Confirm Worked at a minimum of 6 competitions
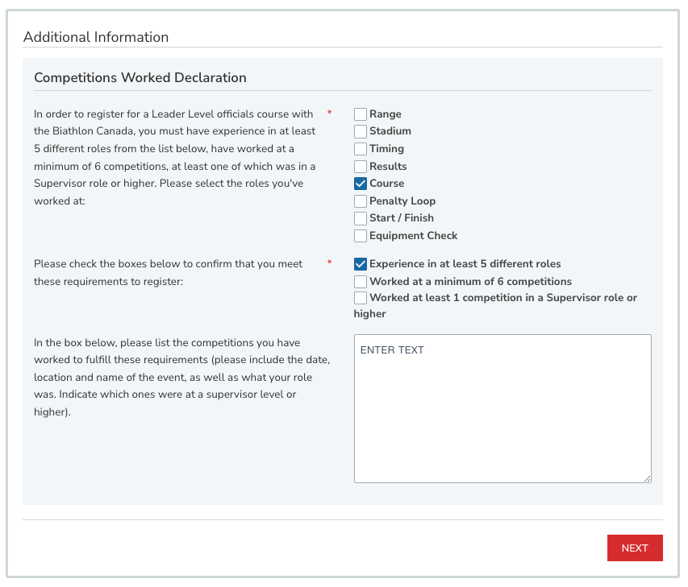Image resolution: width=688 pixels, height=587 pixels. pos(360,282)
